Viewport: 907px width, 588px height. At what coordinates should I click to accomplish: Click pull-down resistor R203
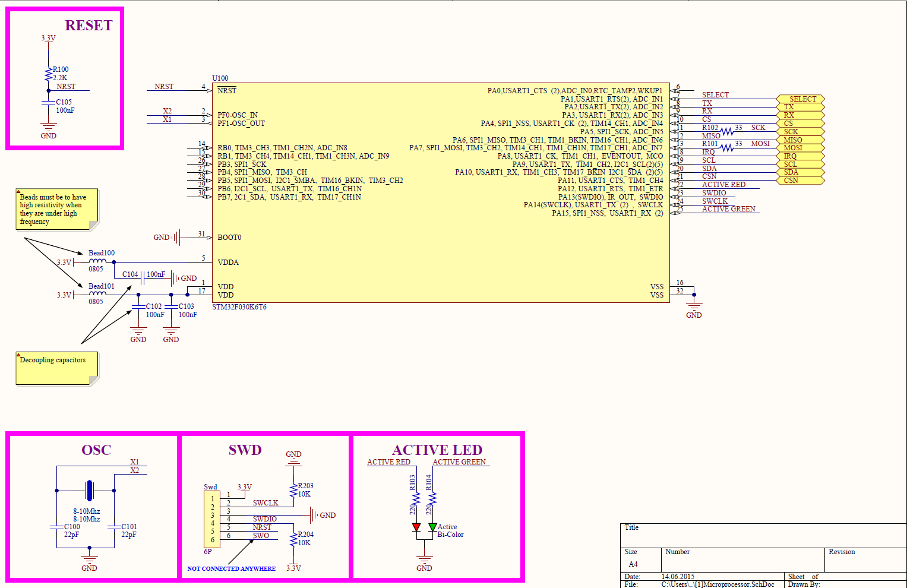click(293, 491)
